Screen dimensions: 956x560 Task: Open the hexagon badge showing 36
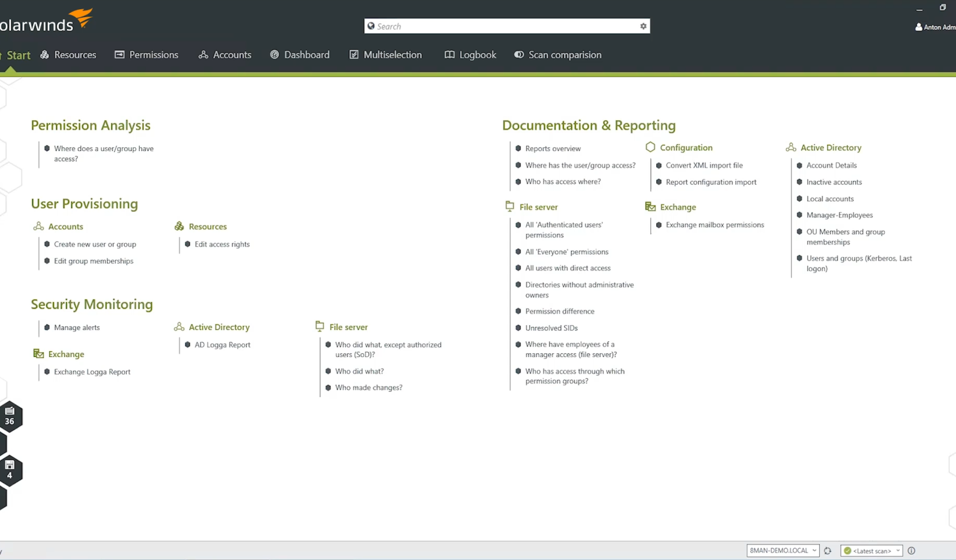click(10, 416)
